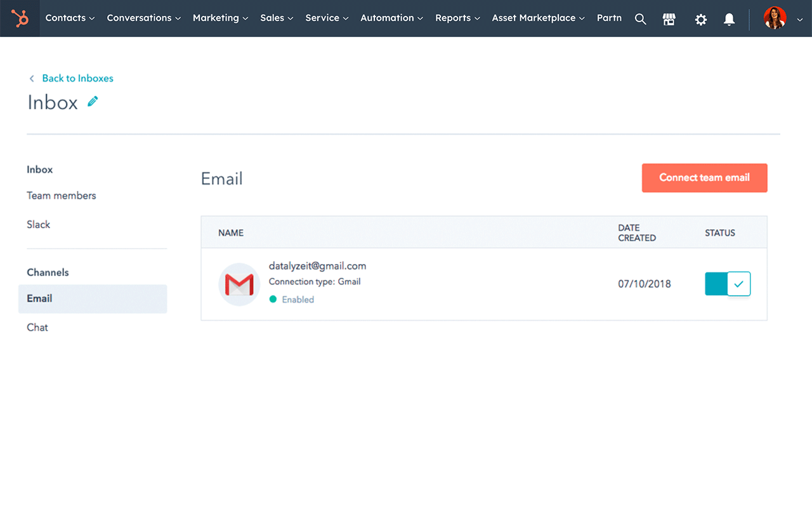
Task: Switch to the Chat channel
Action: click(x=37, y=327)
